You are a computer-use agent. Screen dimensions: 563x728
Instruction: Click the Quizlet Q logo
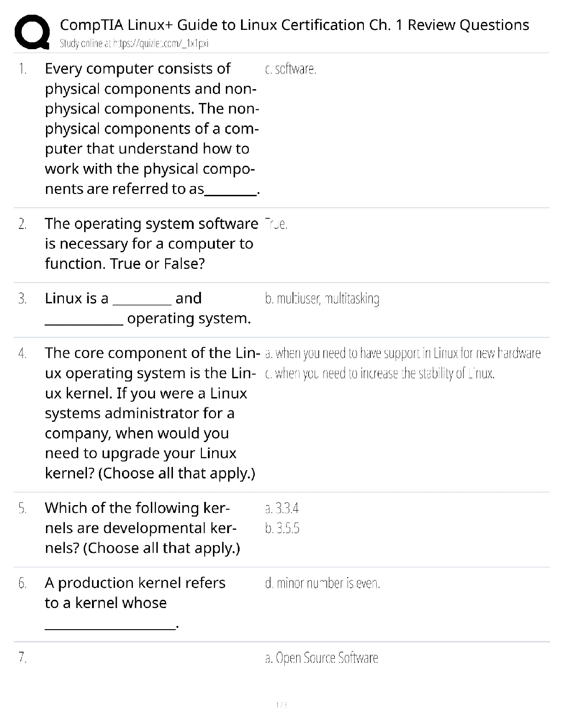tap(32, 32)
